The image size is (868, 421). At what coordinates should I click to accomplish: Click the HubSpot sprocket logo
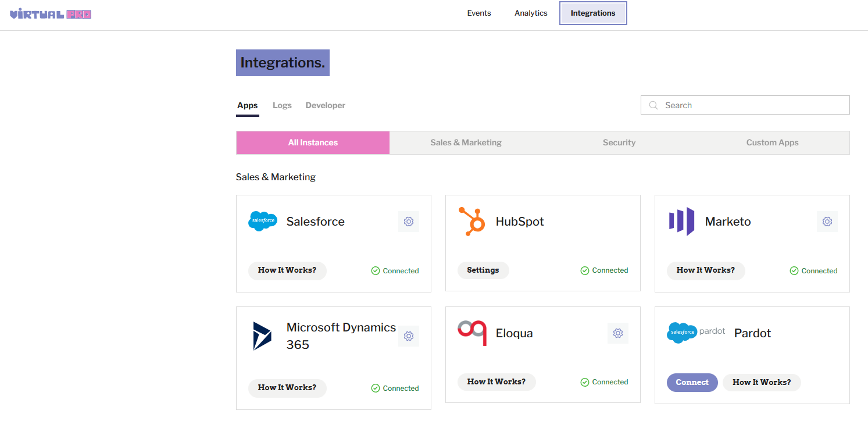point(471,222)
